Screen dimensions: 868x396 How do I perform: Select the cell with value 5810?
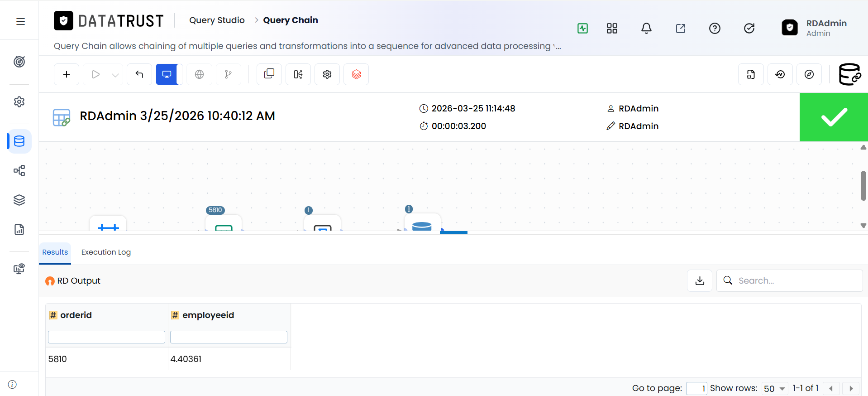[x=107, y=359]
